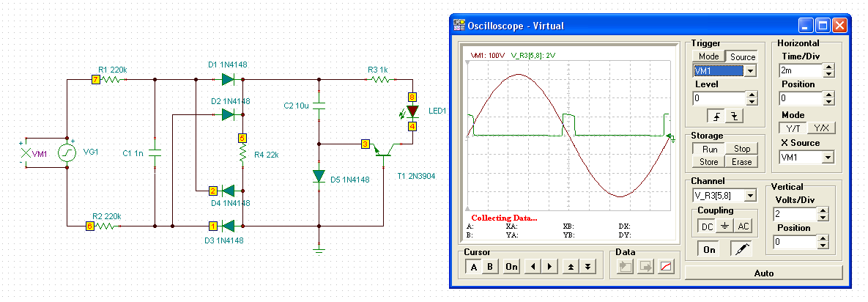Screen dimensions: 868x302
Task: Select the rising edge trigger icon
Action: [717, 117]
